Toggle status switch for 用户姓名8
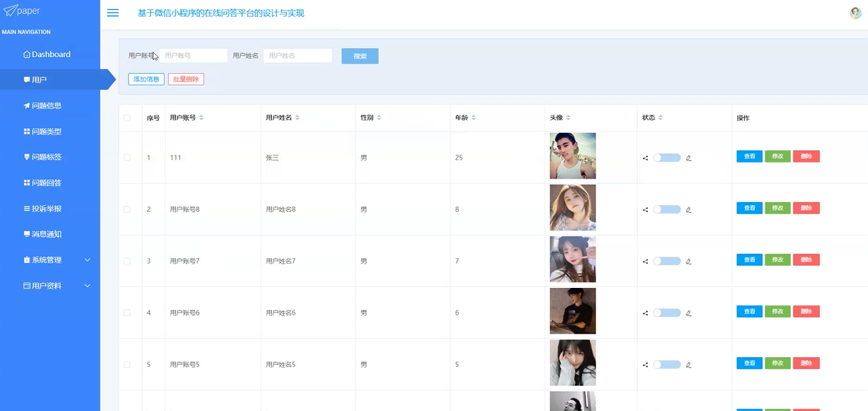Image resolution: width=868 pixels, height=411 pixels. coord(667,210)
